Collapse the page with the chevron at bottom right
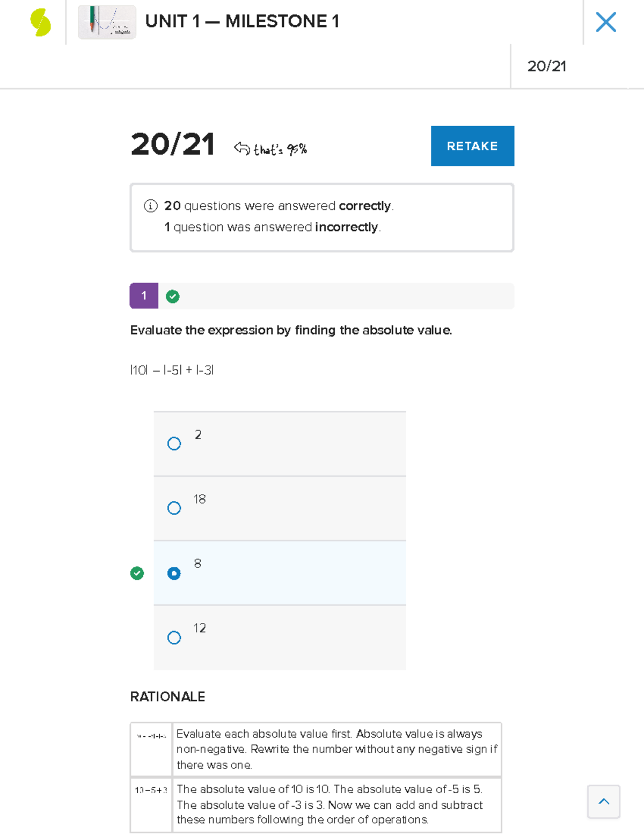Viewport: 644px width, 834px height. tap(603, 802)
